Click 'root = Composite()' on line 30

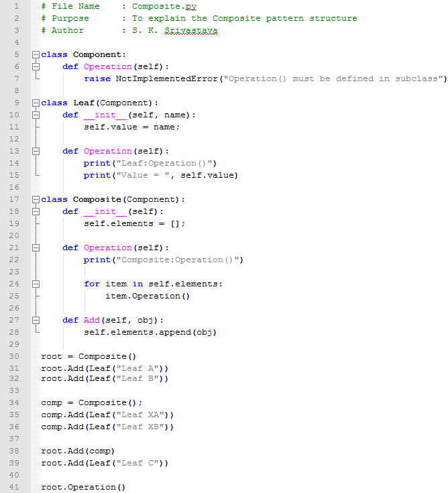89,357
